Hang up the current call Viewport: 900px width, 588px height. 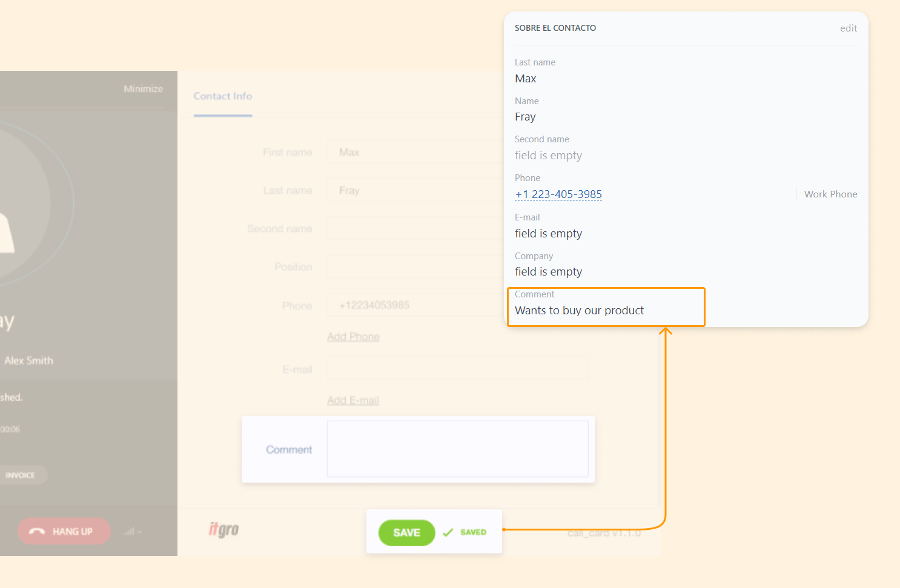64,531
